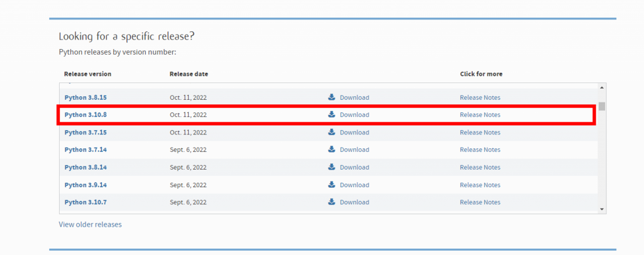
Task: Click the Click for more column header
Action: (481, 74)
